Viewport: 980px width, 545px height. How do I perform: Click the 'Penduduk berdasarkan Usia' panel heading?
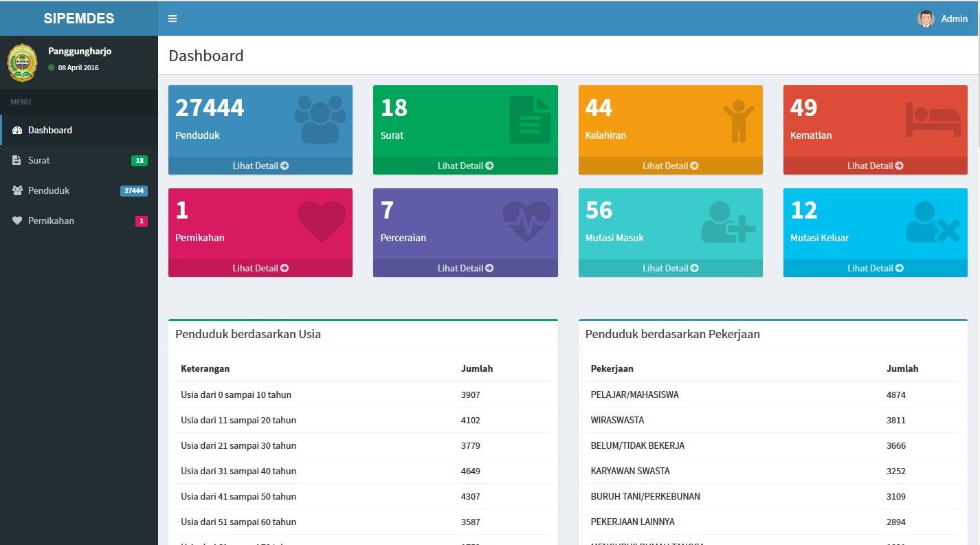point(248,334)
